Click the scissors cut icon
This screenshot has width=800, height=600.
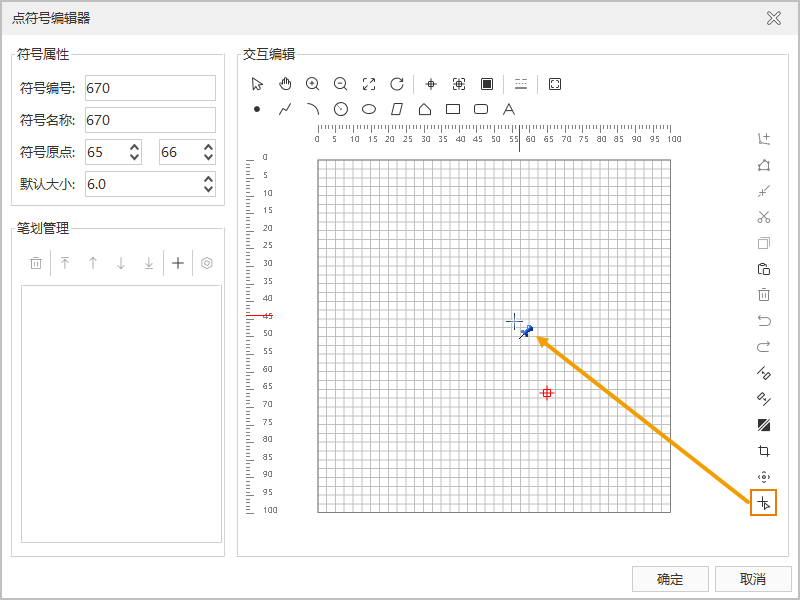tap(764, 217)
